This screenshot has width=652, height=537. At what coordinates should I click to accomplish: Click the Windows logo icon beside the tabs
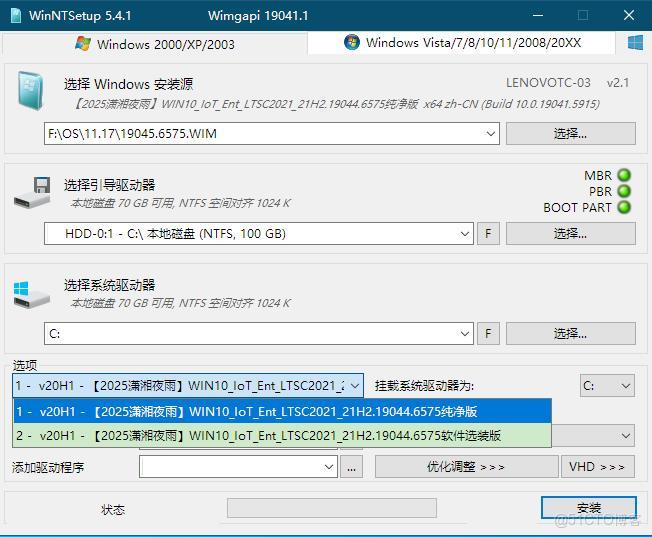pyautogui.click(x=635, y=43)
